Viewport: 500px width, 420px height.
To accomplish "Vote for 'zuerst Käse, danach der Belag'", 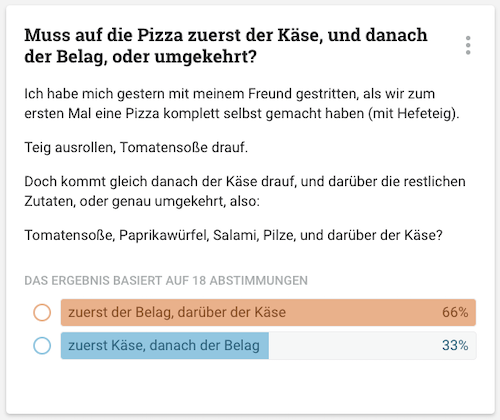I will click(x=268, y=345).
